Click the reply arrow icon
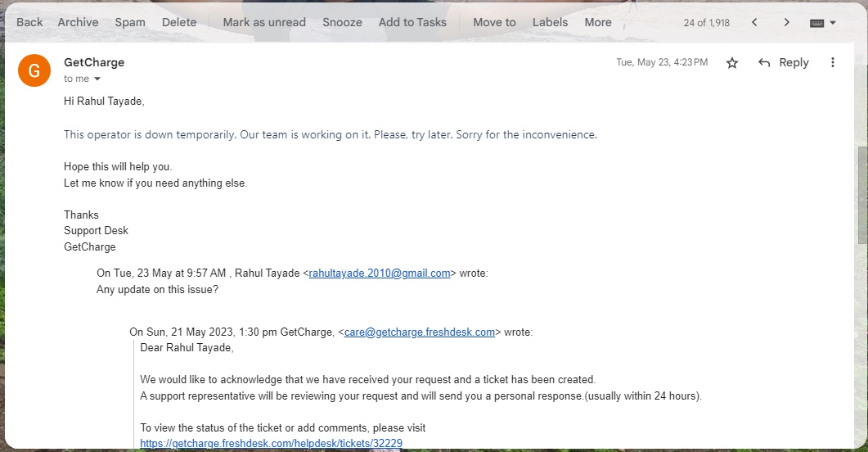 [764, 63]
